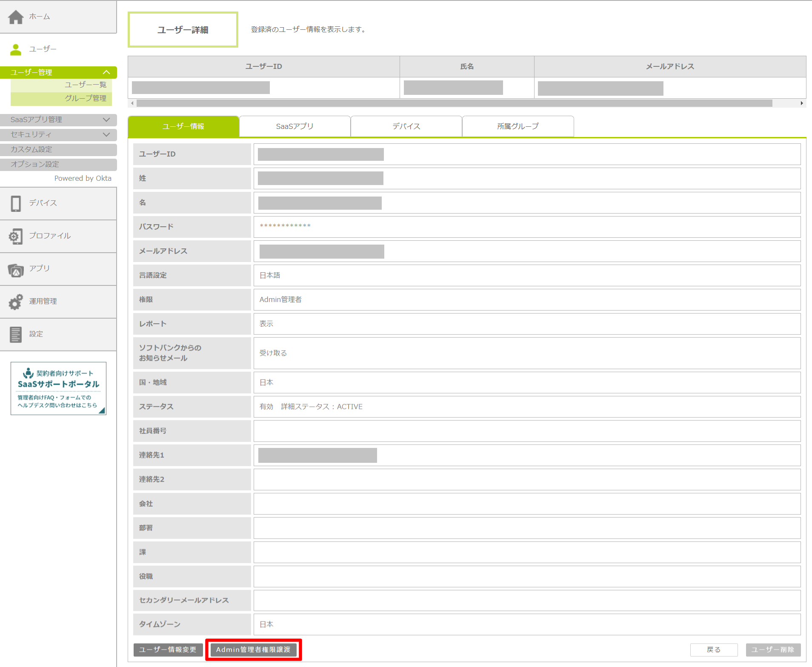Open the Device phone icon
Image resolution: width=812 pixels, height=667 pixels.
click(16, 203)
